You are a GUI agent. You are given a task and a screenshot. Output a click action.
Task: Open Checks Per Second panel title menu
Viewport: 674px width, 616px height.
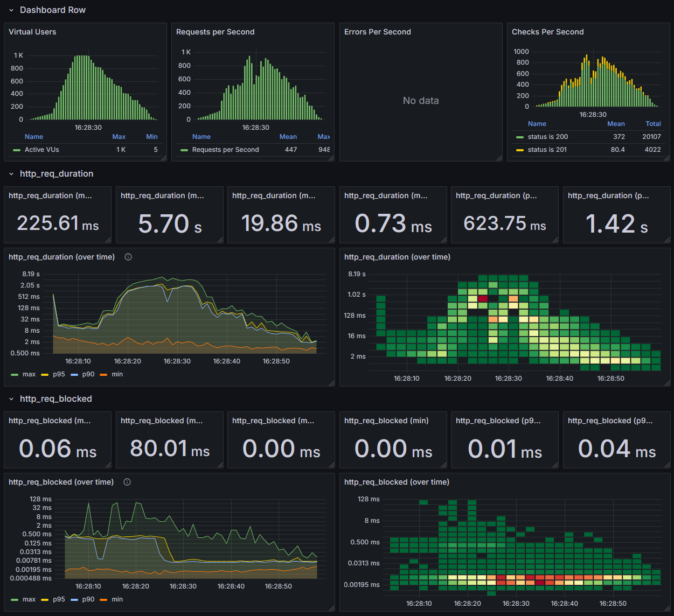(x=548, y=32)
